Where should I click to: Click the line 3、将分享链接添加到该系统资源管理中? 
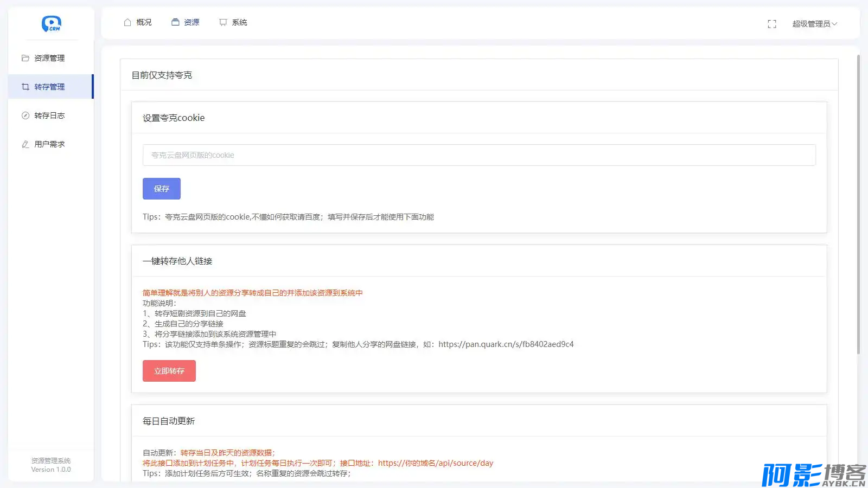[x=209, y=334]
